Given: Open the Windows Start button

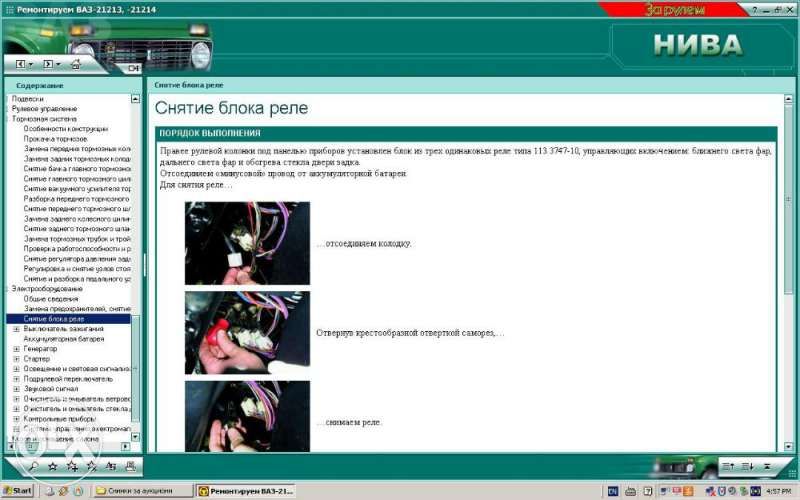Looking at the screenshot, I should [18, 491].
